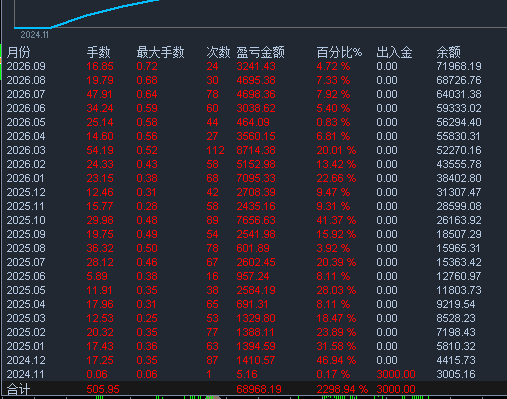Image resolution: width=507 pixels, height=399 pixels.
Task: Select month row 2026.04
Action: 253,136
